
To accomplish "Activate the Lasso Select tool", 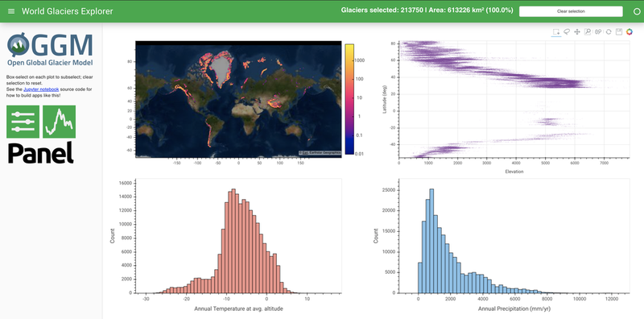I will 567,31.
